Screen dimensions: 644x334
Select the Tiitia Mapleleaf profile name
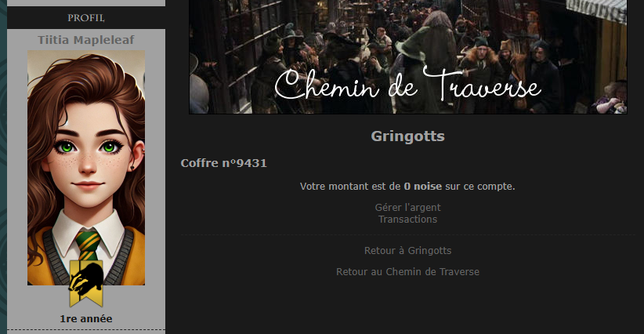[x=86, y=40]
